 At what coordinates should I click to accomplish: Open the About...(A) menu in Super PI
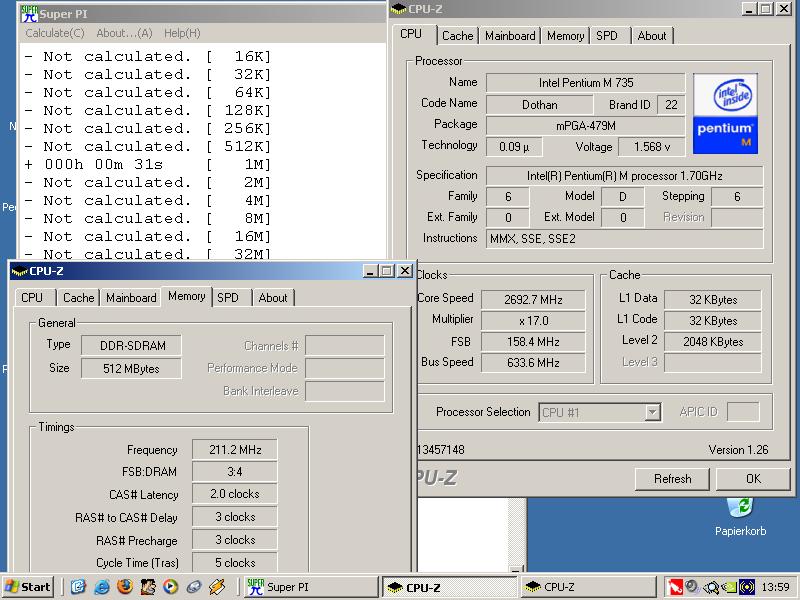click(x=124, y=33)
